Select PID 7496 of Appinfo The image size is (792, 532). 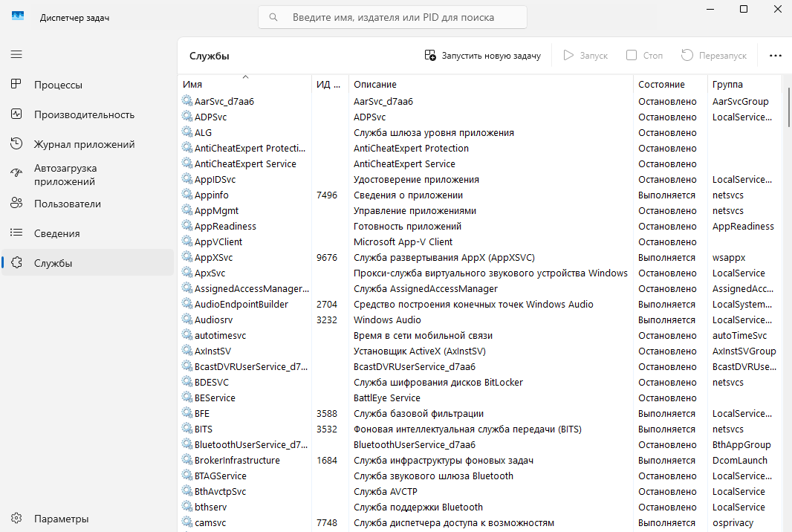(327, 195)
